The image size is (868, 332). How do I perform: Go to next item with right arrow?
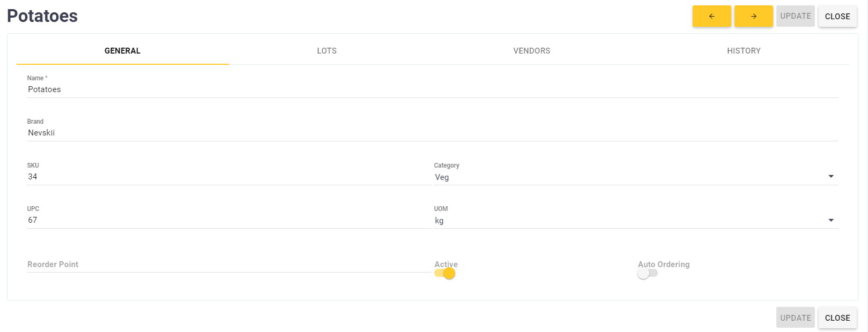coord(753,16)
